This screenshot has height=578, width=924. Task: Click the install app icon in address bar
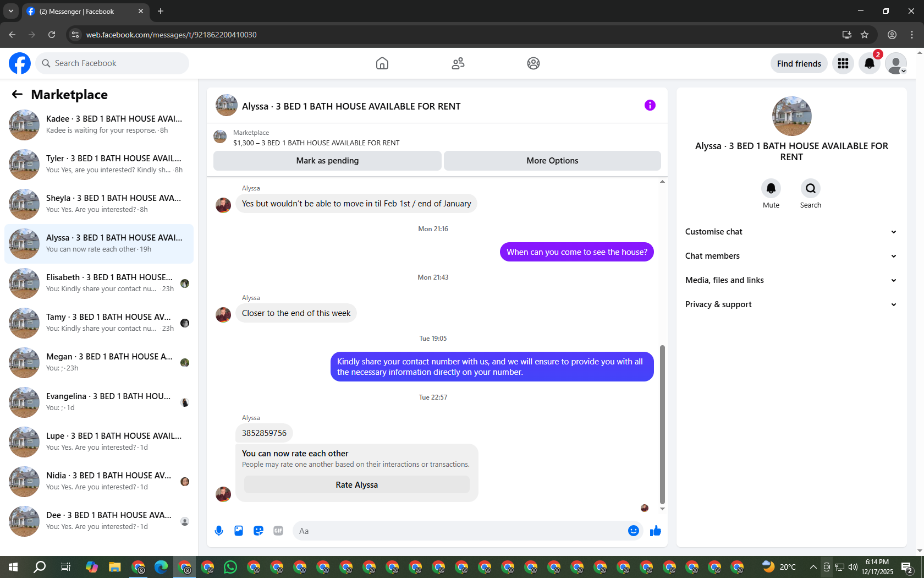click(x=847, y=35)
